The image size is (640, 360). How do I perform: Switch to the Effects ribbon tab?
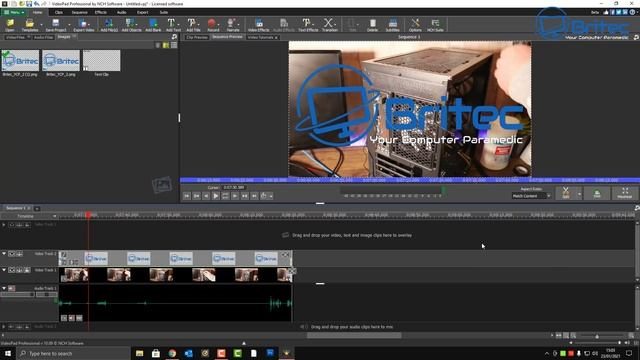click(x=101, y=12)
